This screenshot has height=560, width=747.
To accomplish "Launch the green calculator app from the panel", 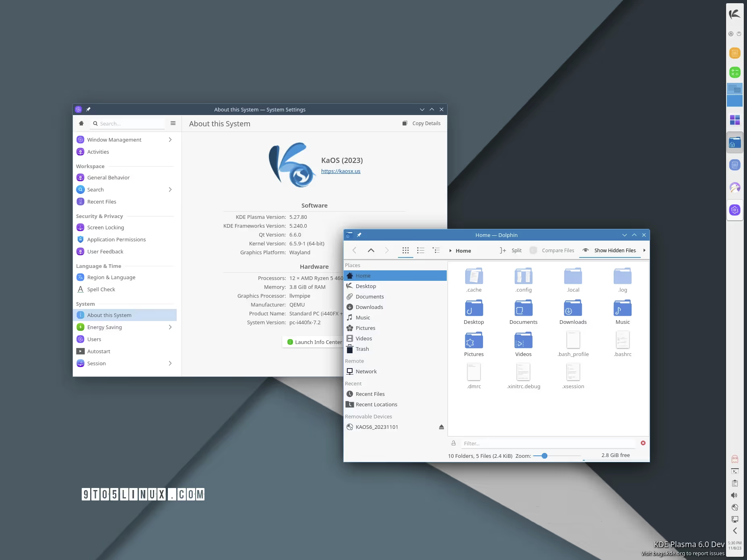I will tap(735, 72).
